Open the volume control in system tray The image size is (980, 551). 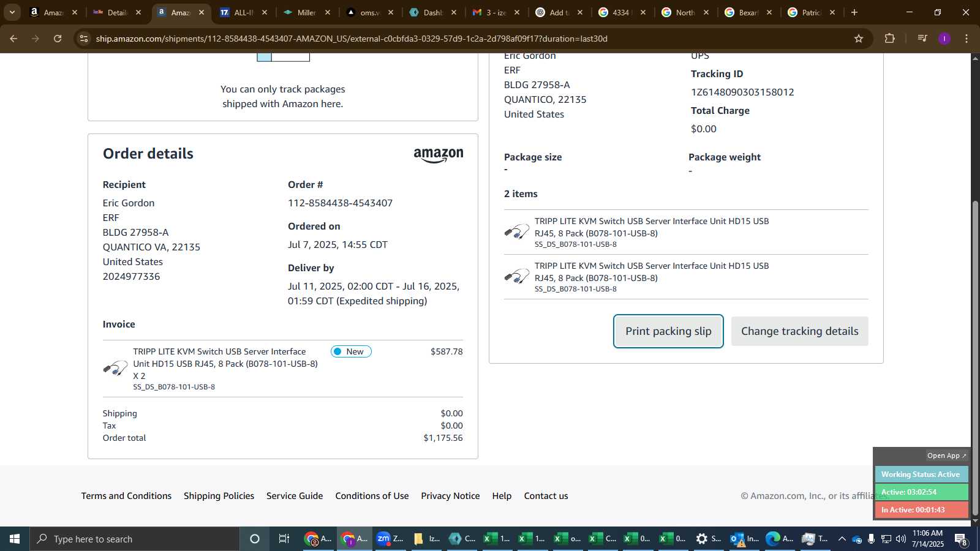[x=901, y=539]
